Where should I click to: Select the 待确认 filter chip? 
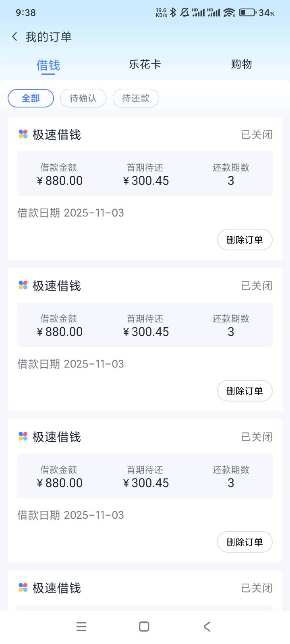click(83, 98)
